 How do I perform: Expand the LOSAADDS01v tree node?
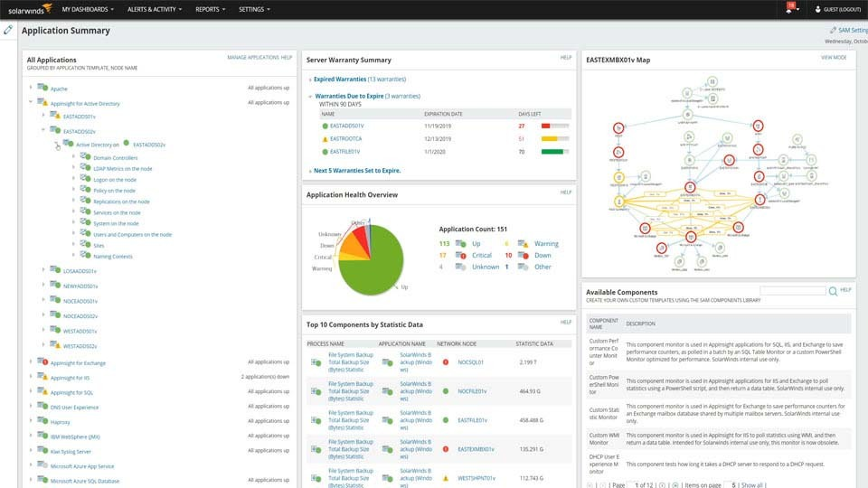[43, 270]
